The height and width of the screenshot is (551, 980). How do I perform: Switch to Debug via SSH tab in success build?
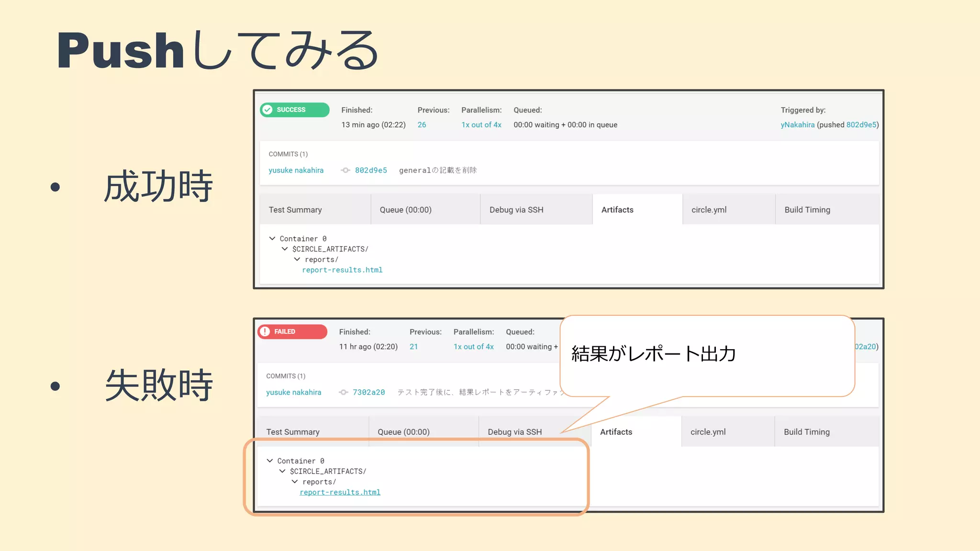(536, 209)
